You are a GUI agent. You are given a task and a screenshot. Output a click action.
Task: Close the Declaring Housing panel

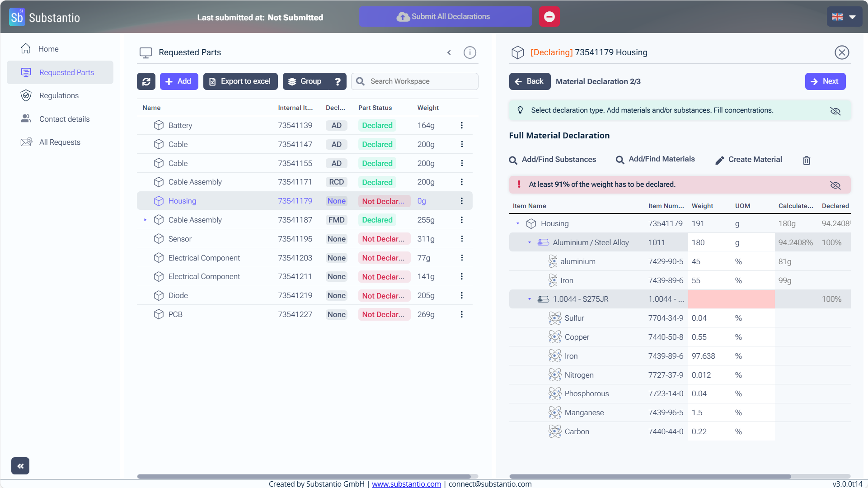(841, 52)
